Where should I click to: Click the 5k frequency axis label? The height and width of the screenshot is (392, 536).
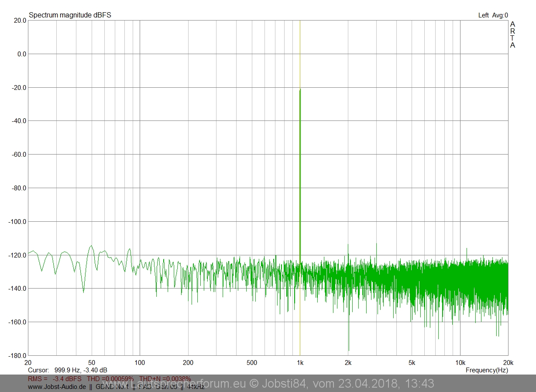coord(412,363)
